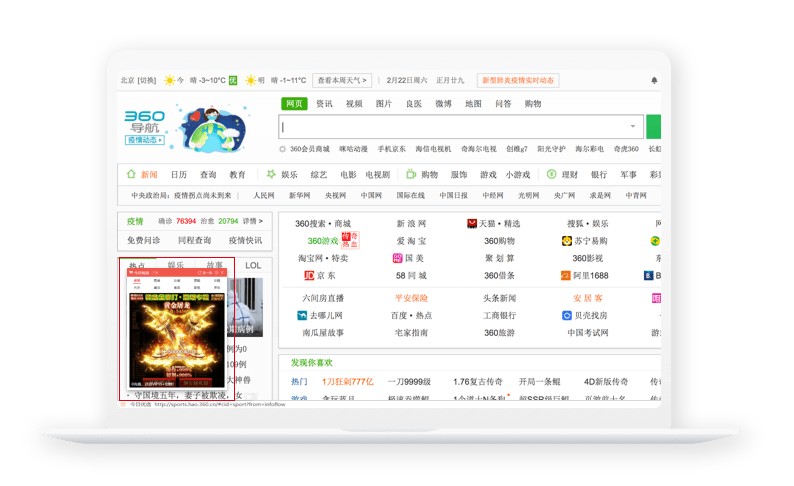Click the flaming game ad image
This screenshot has width=794, height=486.
click(176, 339)
